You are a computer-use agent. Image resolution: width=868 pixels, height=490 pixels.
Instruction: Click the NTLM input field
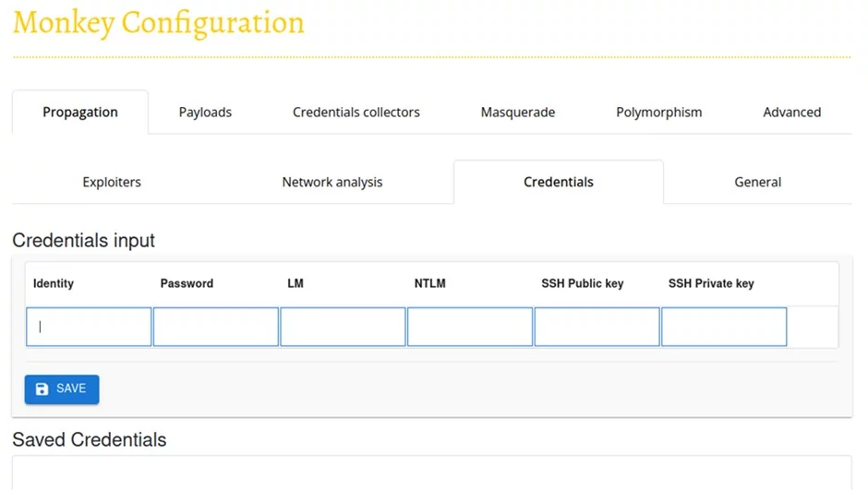click(470, 328)
